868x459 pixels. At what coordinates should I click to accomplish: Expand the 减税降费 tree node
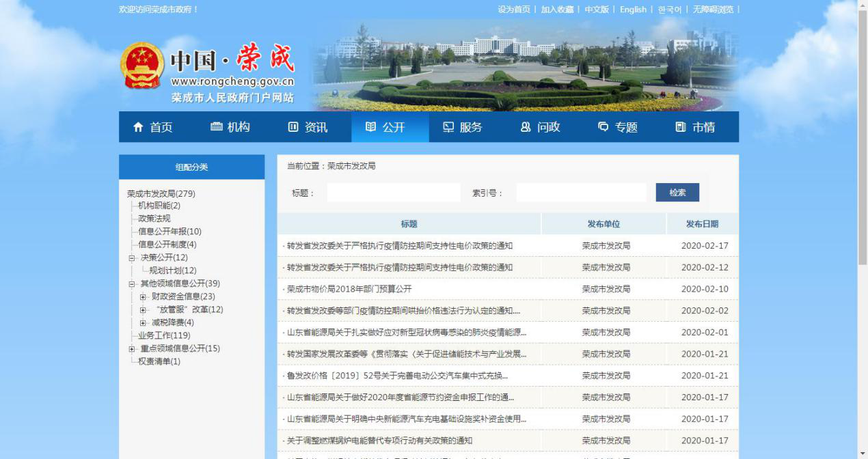point(143,323)
